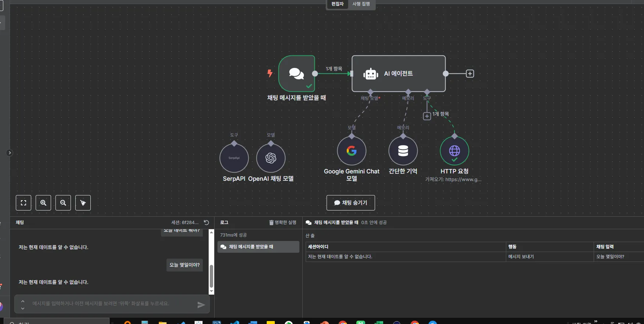Click the 채팅 숨기기 button
The image size is (644, 324).
coord(351,203)
